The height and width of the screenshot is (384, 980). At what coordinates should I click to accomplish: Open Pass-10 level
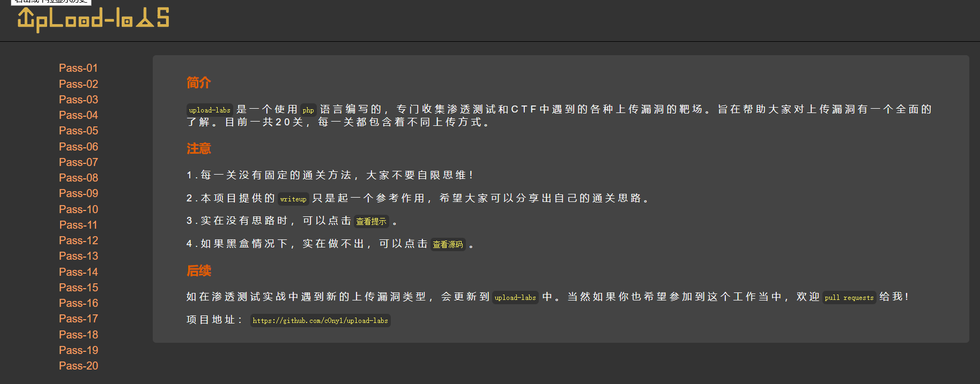(78, 209)
